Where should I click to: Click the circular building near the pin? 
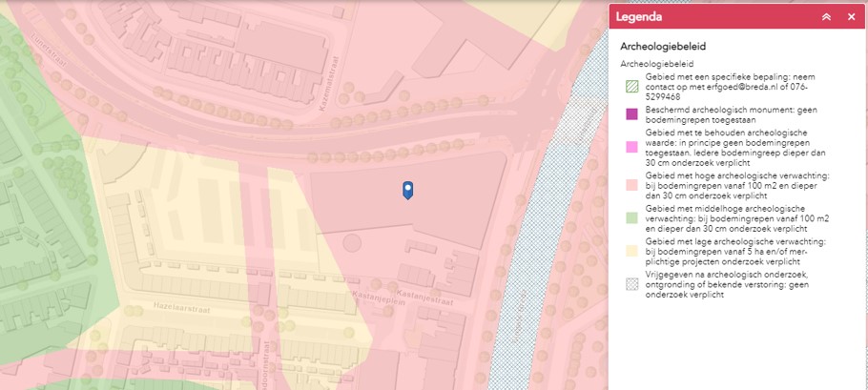(353, 244)
